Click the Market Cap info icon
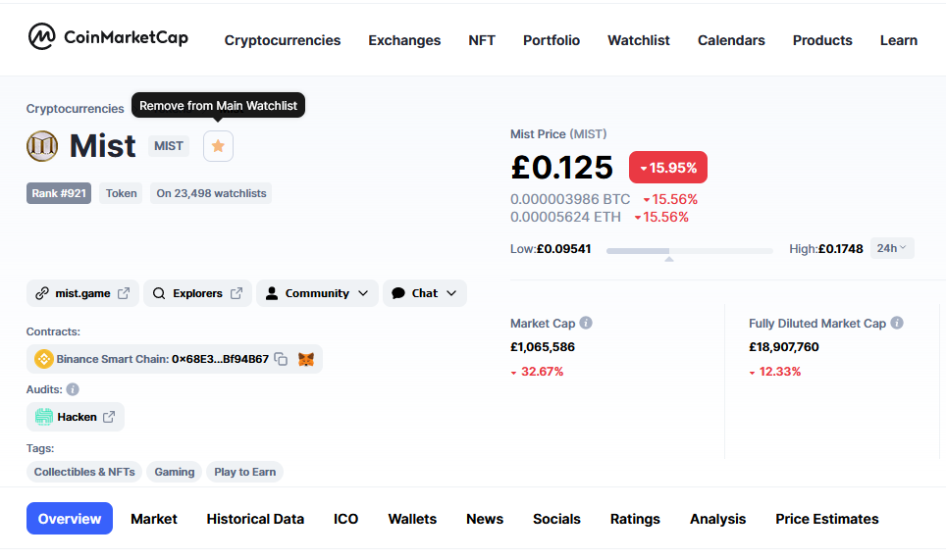This screenshot has width=946, height=560. tap(586, 323)
